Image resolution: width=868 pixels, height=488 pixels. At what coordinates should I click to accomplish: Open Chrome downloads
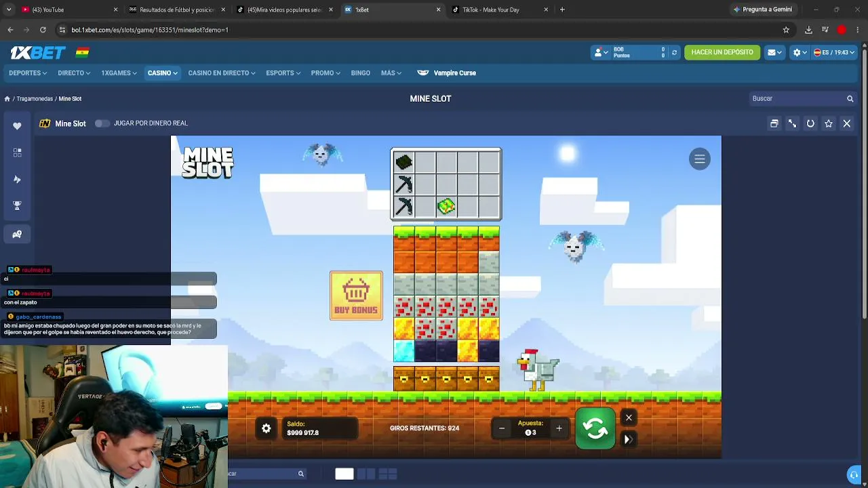[x=808, y=30]
